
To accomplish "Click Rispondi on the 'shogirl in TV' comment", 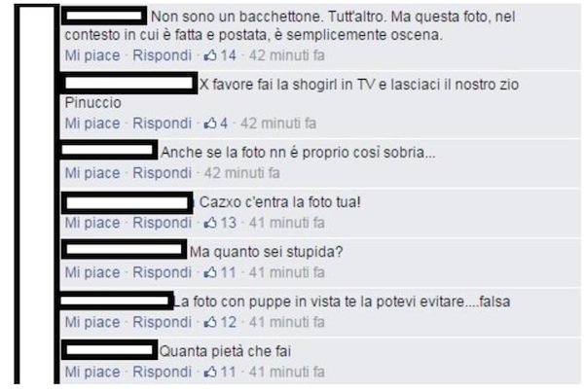I will [x=162, y=124].
